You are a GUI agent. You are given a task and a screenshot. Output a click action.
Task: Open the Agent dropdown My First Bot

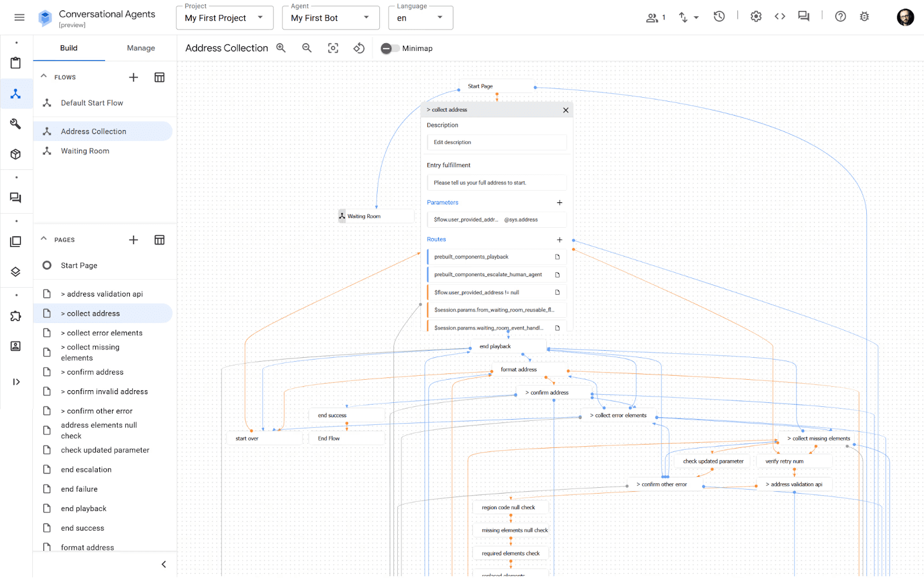click(x=331, y=18)
